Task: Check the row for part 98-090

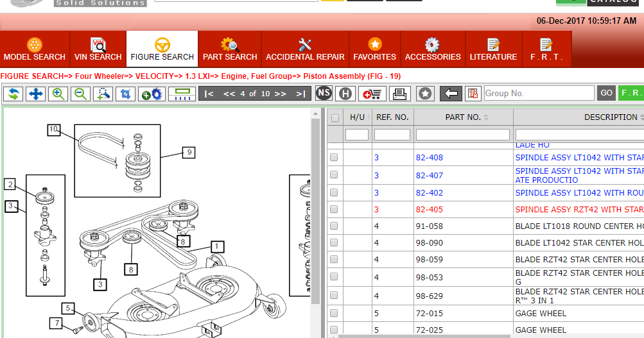Action: (x=334, y=243)
